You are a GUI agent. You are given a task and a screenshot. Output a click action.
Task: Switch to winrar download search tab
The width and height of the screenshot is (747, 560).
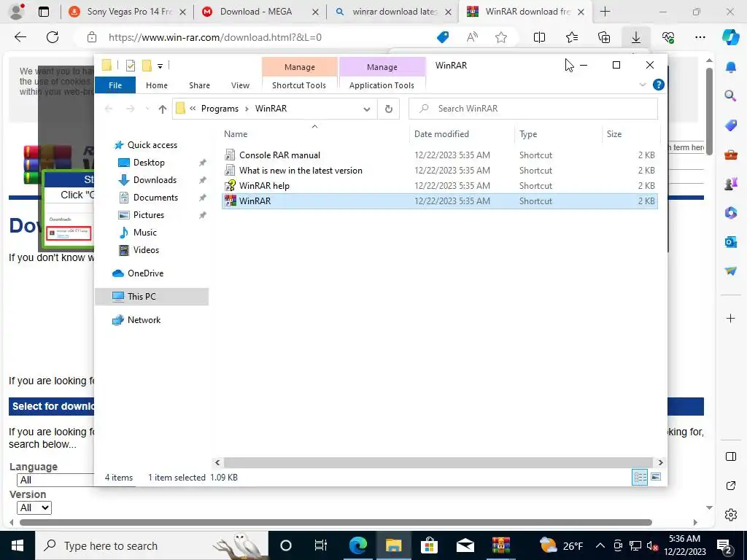click(x=392, y=12)
